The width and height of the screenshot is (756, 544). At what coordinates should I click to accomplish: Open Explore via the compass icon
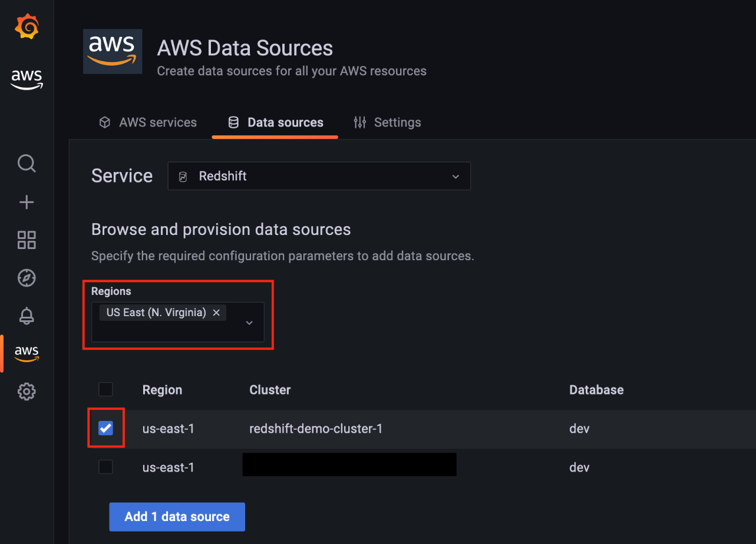27,278
